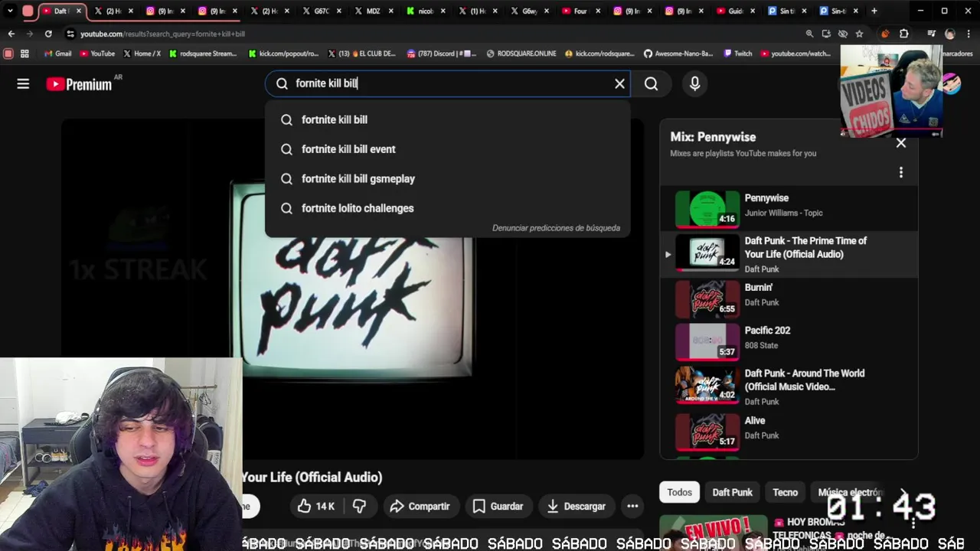Open the 'Home / X' bookmark
This screenshot has width=980, height=551.
click(x=142, y=54)
